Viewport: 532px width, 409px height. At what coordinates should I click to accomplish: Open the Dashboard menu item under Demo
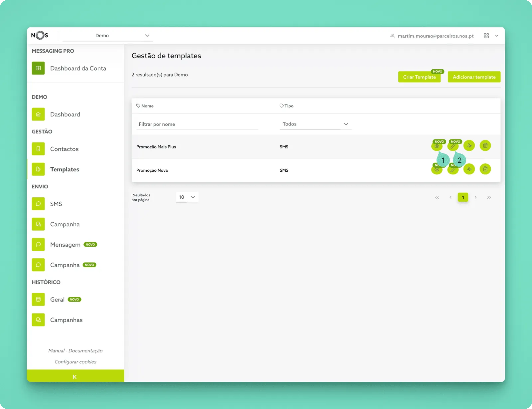65,114
